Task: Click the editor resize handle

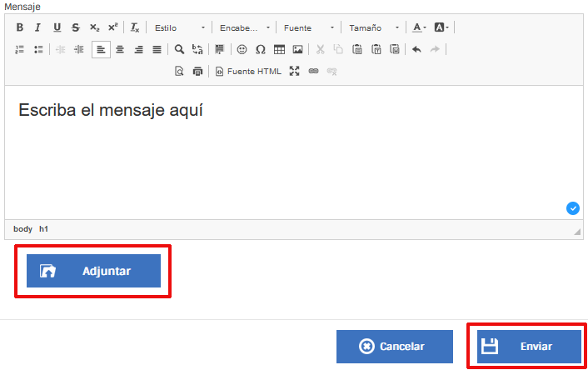Action: coord(577,232)
